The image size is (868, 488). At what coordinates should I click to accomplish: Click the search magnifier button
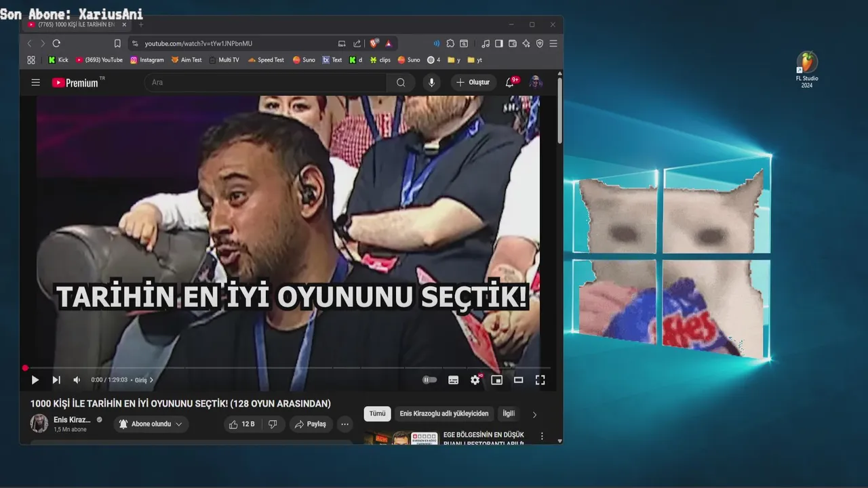pos(401,83)
